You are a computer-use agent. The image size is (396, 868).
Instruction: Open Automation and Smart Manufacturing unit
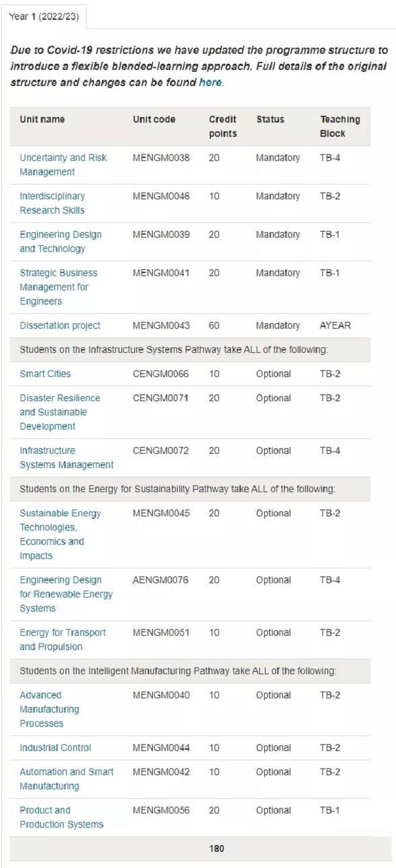pyautogui.click(x=67, y=779)
